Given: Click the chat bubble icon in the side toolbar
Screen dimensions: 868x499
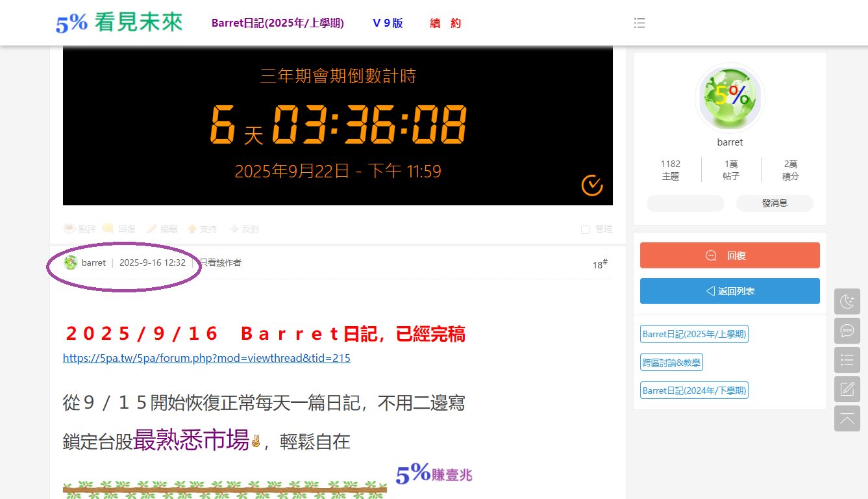Looking at the screenshot, I should click(847, 331).
